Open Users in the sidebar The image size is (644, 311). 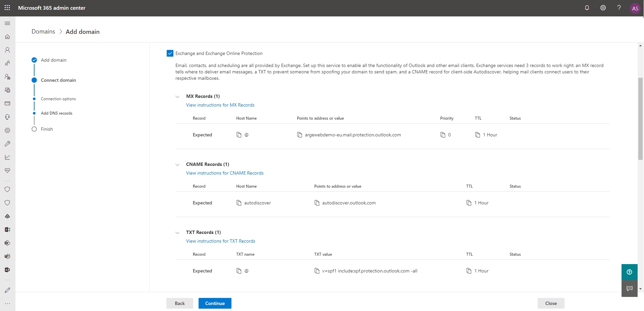click(7, 50)
